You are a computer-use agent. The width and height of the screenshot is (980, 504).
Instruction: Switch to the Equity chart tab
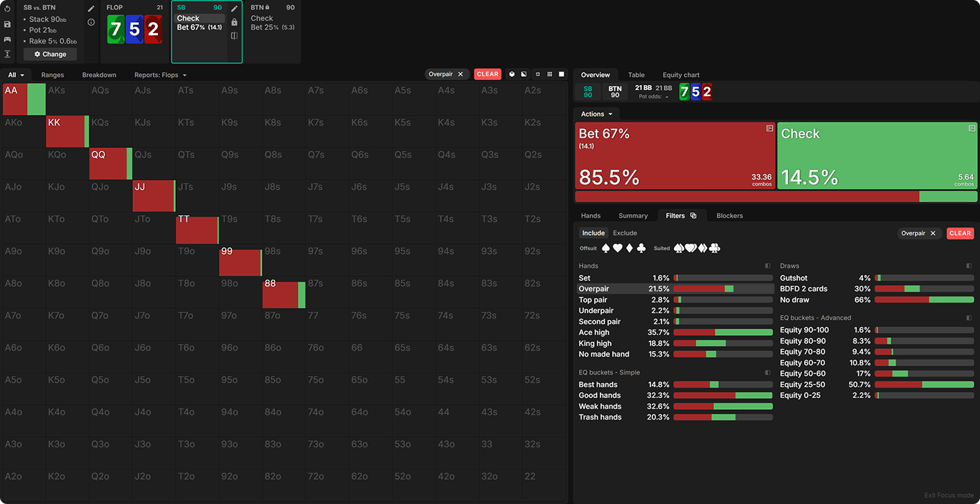(x=681, y=75)
